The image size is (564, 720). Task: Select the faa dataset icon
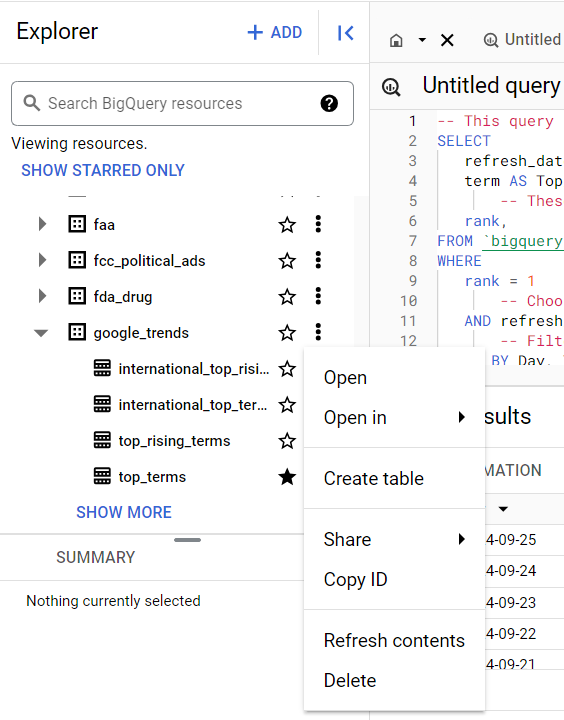coord(77,224)
